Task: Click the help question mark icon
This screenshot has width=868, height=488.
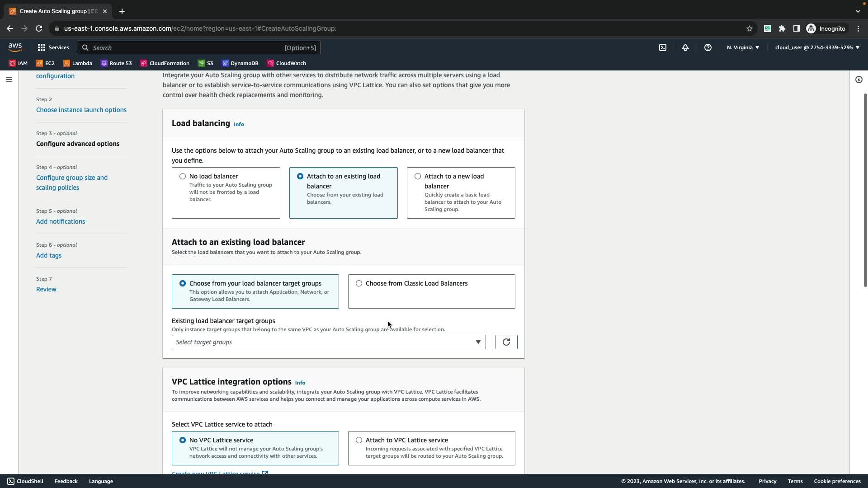Action: tap(708, 47)
